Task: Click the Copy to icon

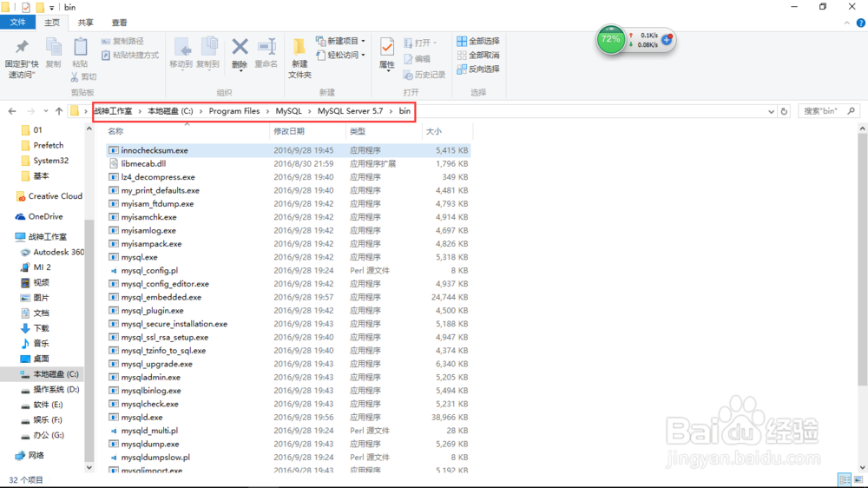Action: point(208,53)
